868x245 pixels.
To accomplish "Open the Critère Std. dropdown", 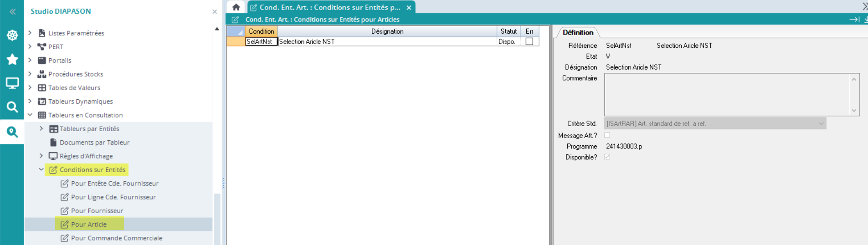I will tap(821, 123).
